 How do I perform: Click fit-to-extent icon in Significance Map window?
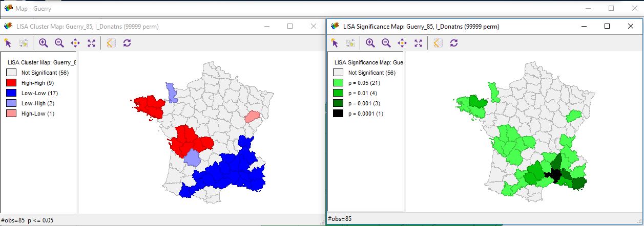click(418, 43)
